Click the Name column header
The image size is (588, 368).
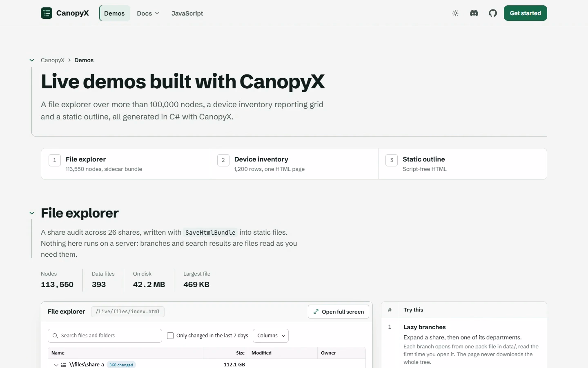coord(125,353)
